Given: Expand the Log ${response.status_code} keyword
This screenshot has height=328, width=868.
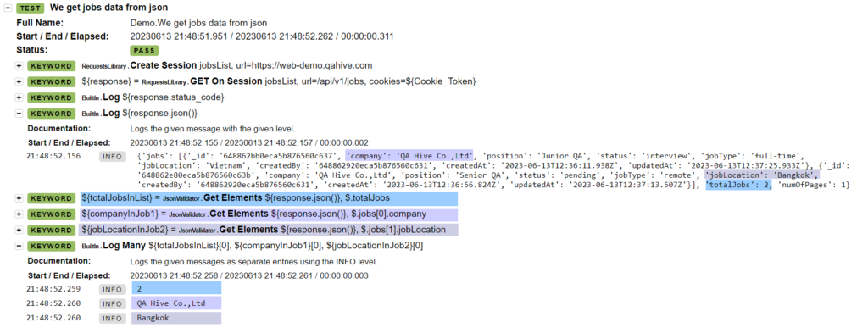Looking at the screenshot, I should (x=19, y=97).
